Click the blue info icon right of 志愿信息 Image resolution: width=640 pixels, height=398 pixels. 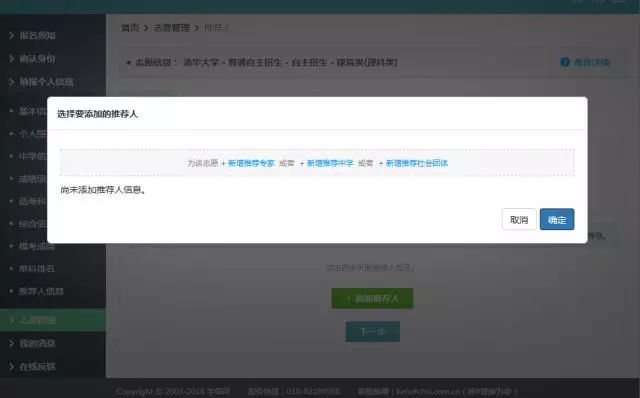click(x=565, y=62)
